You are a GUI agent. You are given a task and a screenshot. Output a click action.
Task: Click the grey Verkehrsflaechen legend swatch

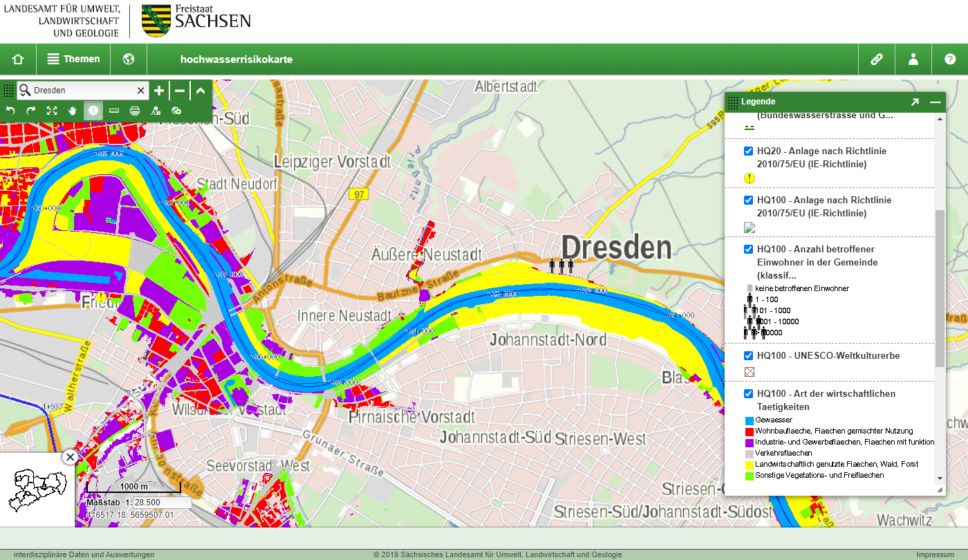click(749, 454)
